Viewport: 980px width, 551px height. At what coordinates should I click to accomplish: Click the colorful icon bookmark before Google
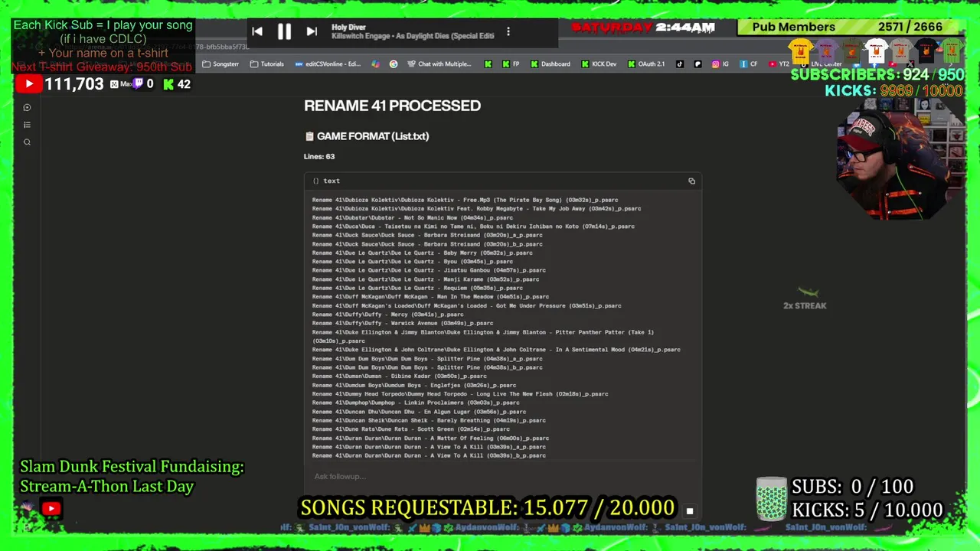click(x=376, y=64)
